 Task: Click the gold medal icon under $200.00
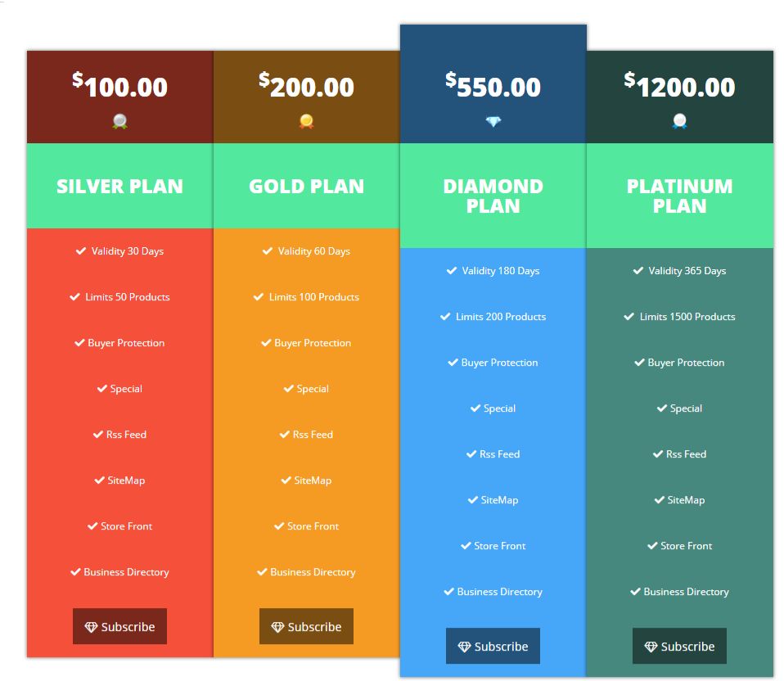tap(306, 122)
